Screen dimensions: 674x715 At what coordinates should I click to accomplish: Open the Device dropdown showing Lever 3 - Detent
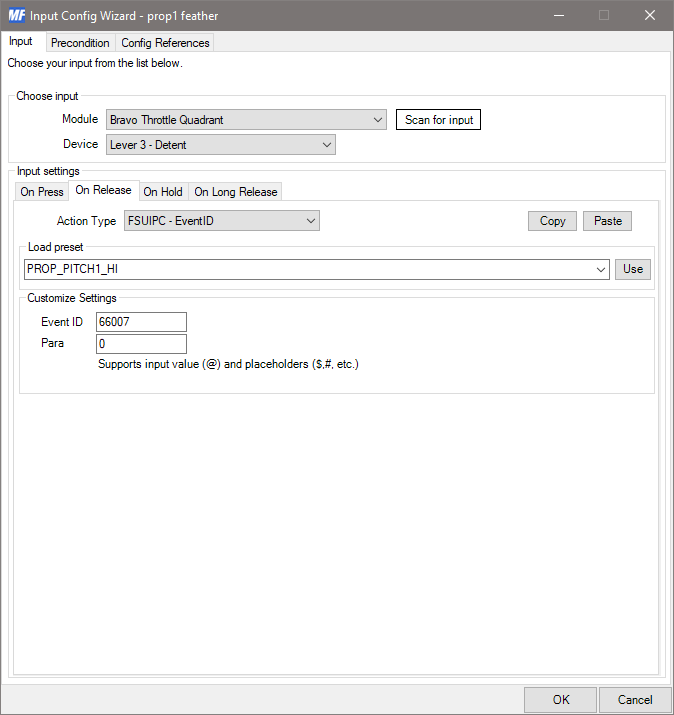point(220,145)
